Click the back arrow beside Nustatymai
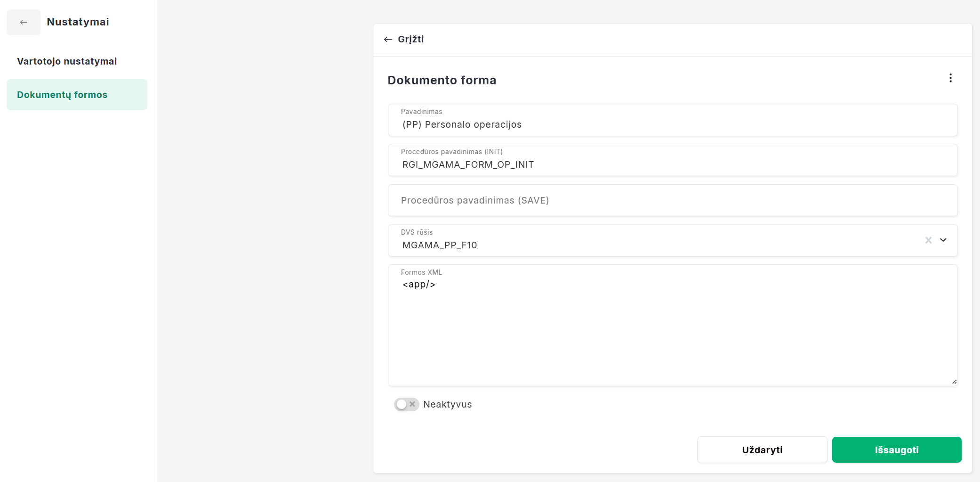980x482 pixels. [x=24, y=22]
